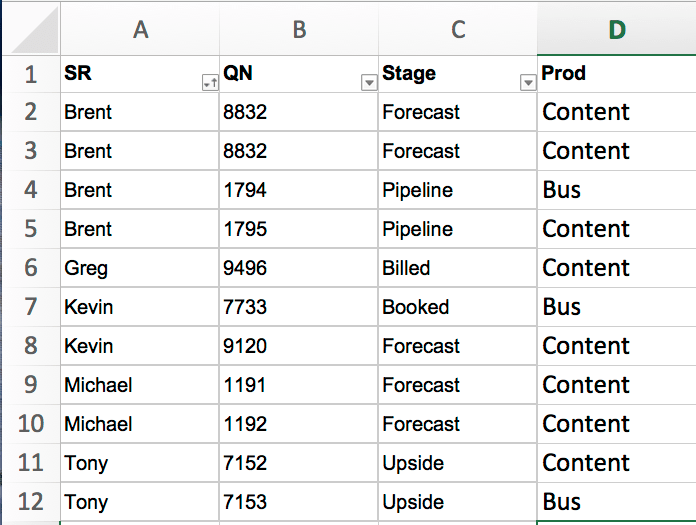
Task: Select Forecast cell in row 8
Action: pos(458,346)
